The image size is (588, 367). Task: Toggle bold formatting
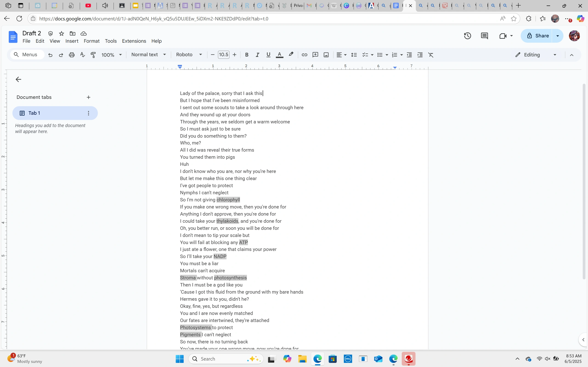247,55
